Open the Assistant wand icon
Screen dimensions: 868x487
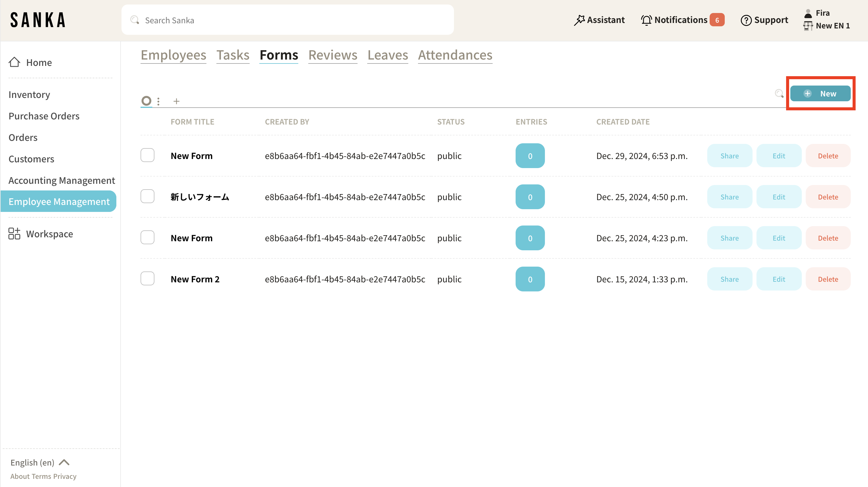point(579,20)
